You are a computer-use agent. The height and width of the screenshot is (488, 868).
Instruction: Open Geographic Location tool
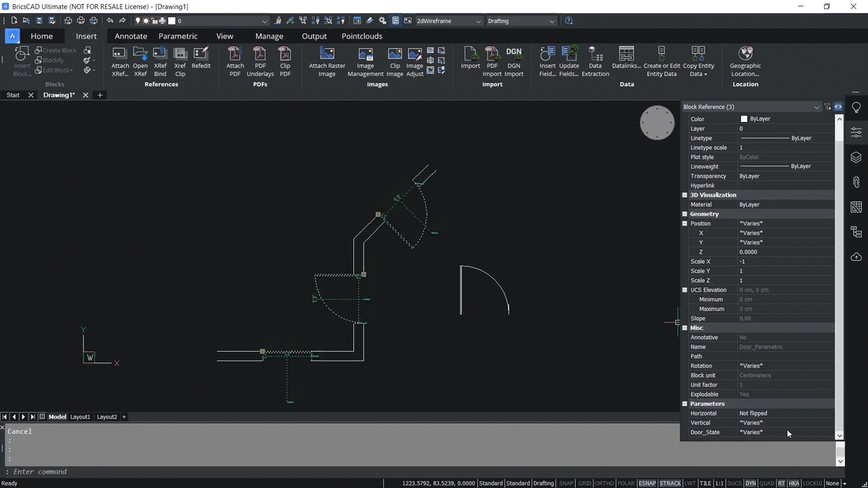point(745,62)
